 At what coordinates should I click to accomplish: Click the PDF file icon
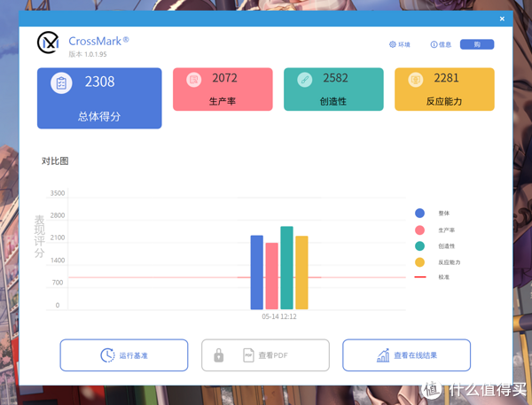(x=248, y=355)
